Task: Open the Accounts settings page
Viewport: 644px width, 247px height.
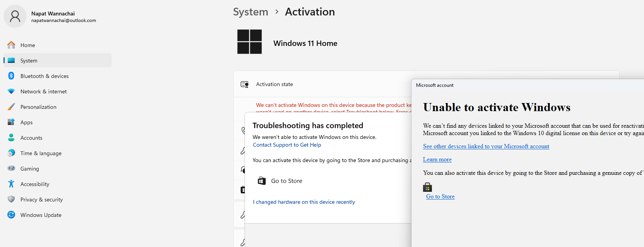Action: click(x=58, y=138)
